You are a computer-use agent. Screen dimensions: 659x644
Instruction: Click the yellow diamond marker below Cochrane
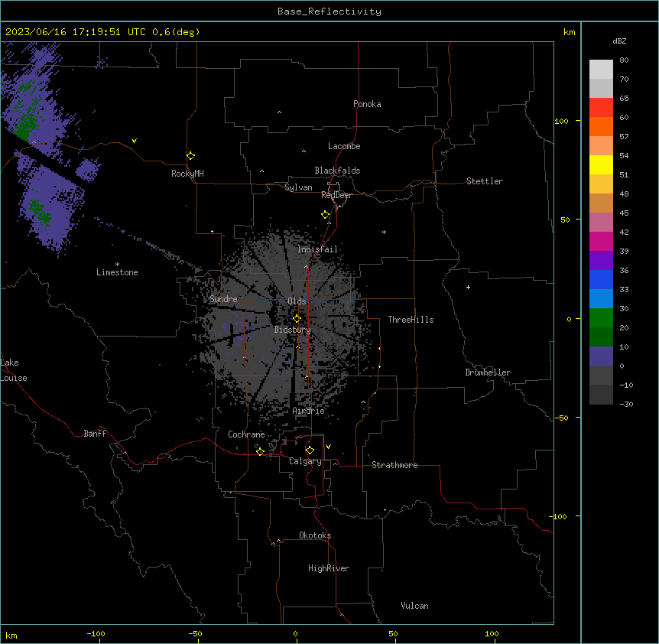[260, 451]
